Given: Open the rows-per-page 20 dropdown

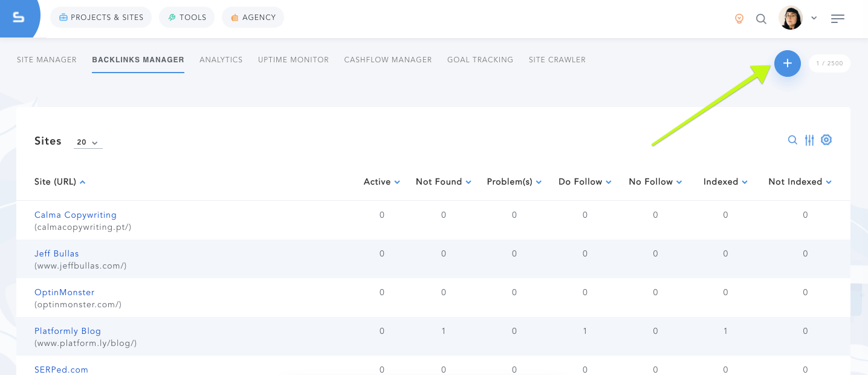Looking at the screenshot, I should (88, 143).
